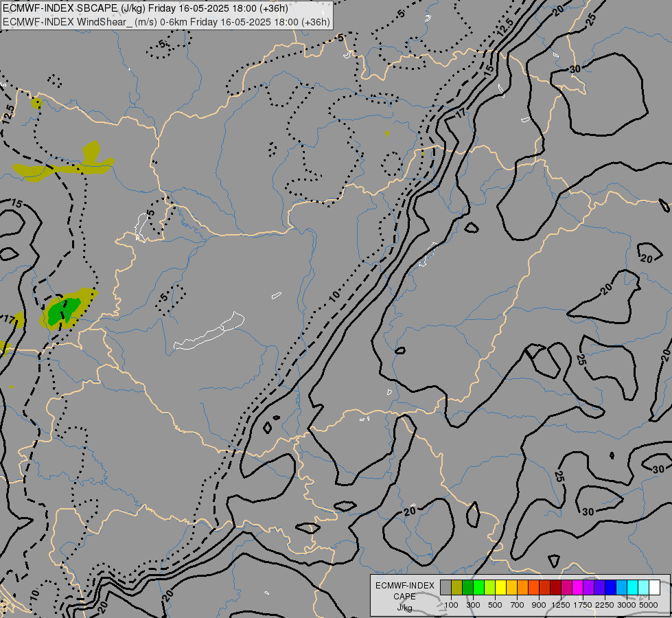Select the pink-magenta swatch starting at 1250
This screenshot has height=618, width=672.
tap(566, 588)
